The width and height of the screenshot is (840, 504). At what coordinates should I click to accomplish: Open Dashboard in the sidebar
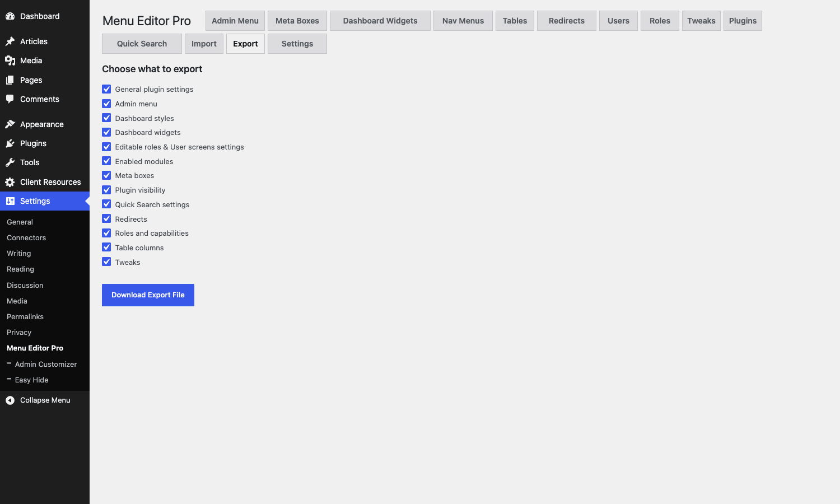pos(45,16)
